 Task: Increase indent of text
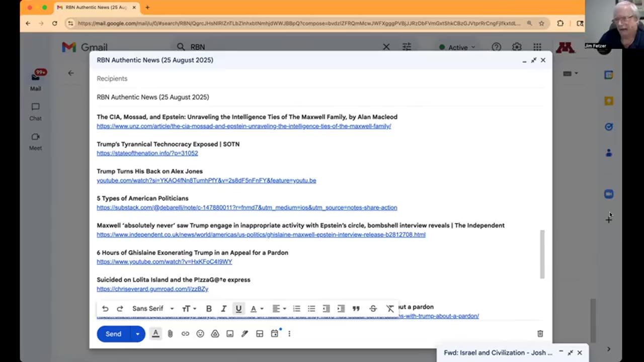coord(341,309)
